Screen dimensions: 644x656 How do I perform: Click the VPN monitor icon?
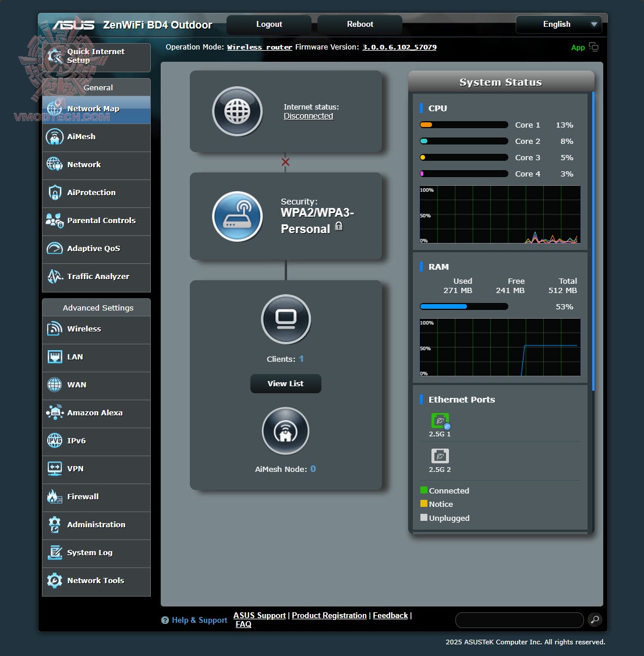pyautogui.click(x=55, y=468)
